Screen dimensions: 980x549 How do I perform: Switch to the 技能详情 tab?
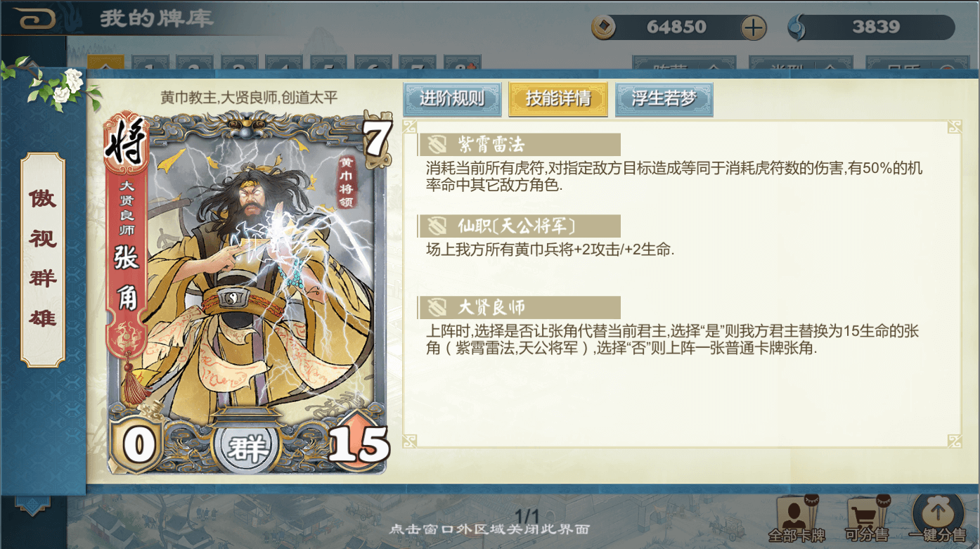tap(558, 99)
